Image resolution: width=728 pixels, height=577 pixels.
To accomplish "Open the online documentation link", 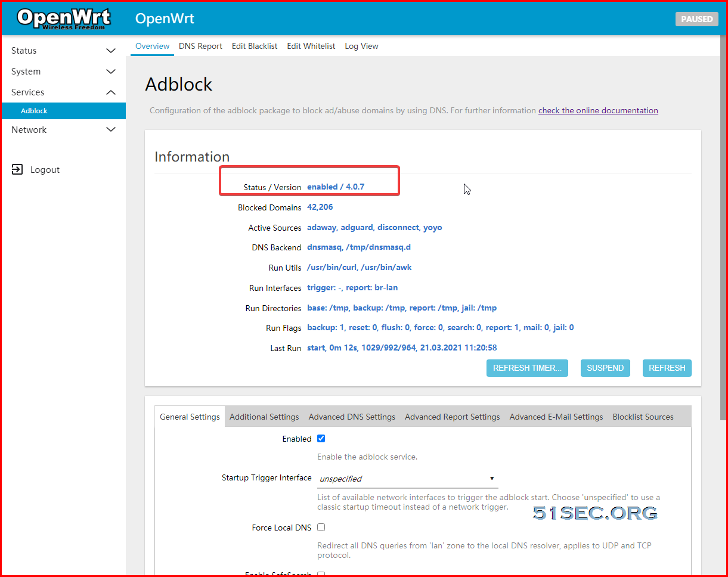I will coord(598,110).
